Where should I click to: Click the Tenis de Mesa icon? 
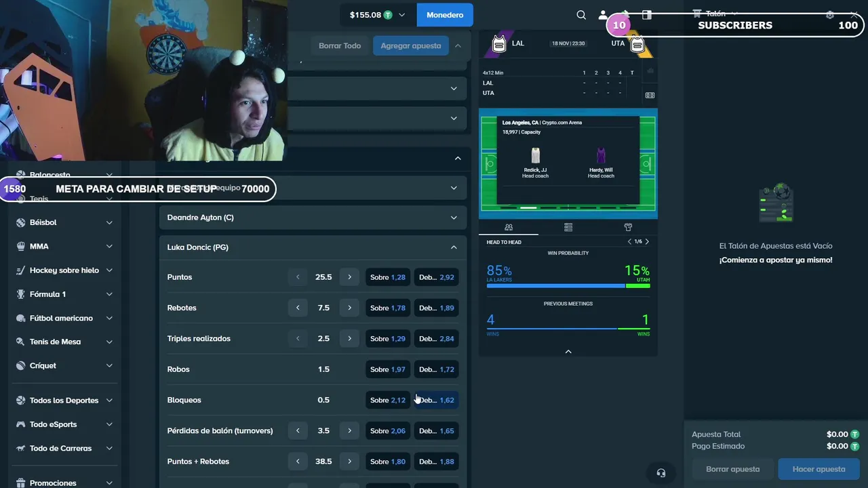tap(21, 342)
